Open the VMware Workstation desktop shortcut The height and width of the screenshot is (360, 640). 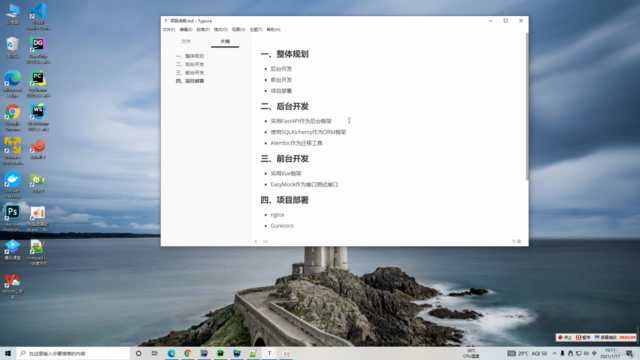13,151
